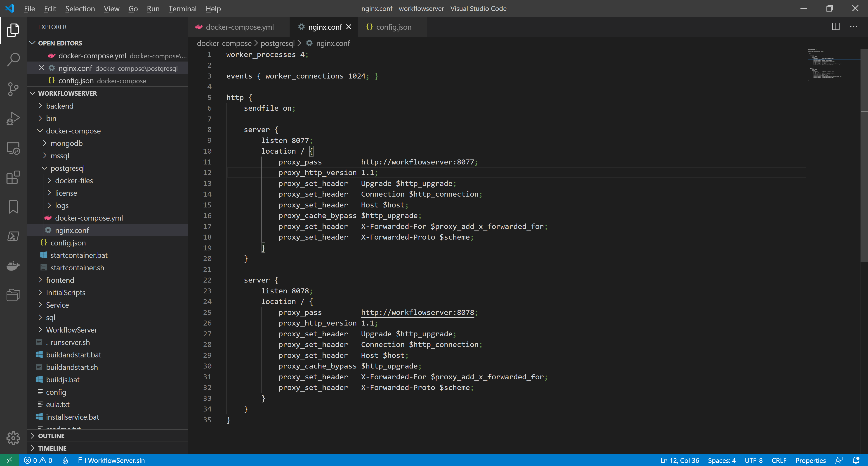Click the docker-compose breadcrumb segment
This screenshot has height=466, width=868.
click(224, 43)
